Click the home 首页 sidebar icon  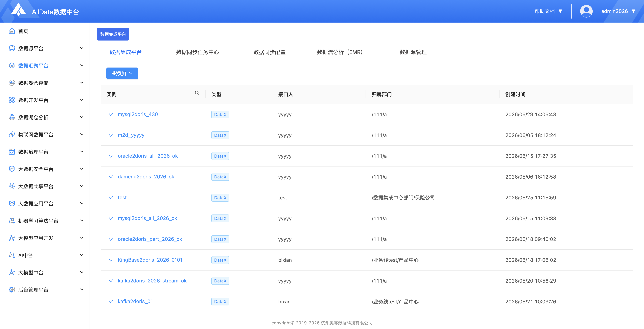pyautogui.click(x=12, y=31)
